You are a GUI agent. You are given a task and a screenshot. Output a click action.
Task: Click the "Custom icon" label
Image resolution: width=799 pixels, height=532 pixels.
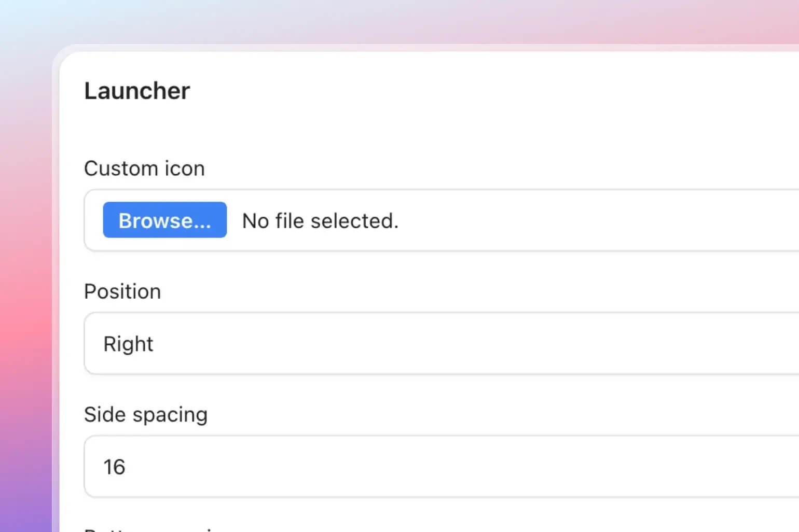(144, 169)
